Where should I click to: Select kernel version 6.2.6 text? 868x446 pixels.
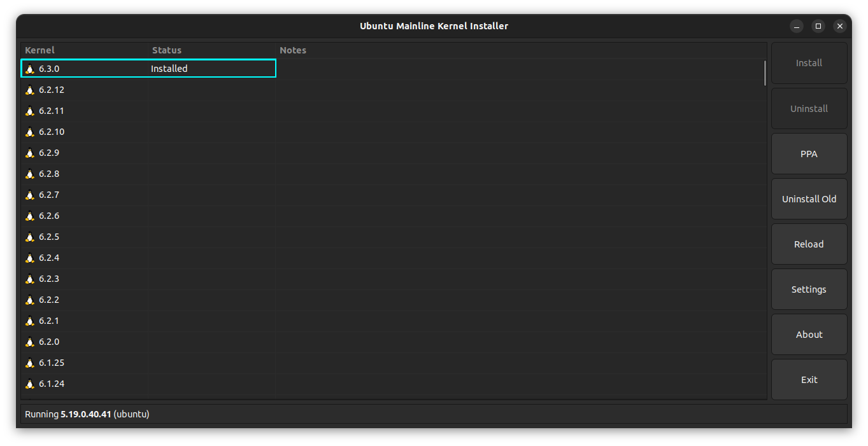(49, 216)
